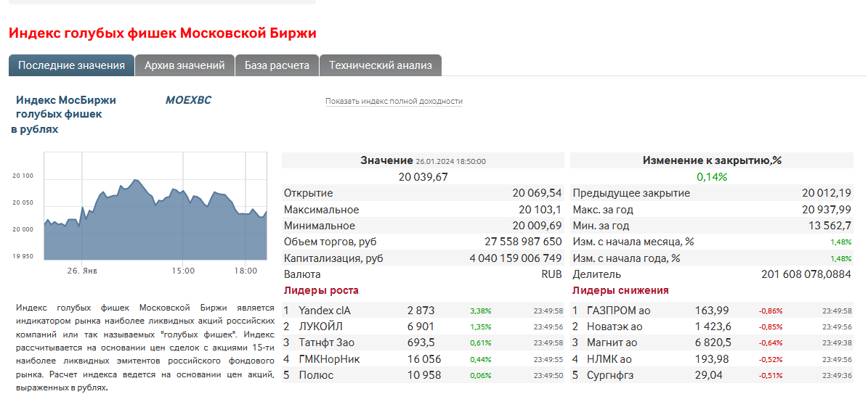Select the Татнфт 3ао row
Image resolution: width=868 pixels, height=394 pixels.
pos(423,342)
